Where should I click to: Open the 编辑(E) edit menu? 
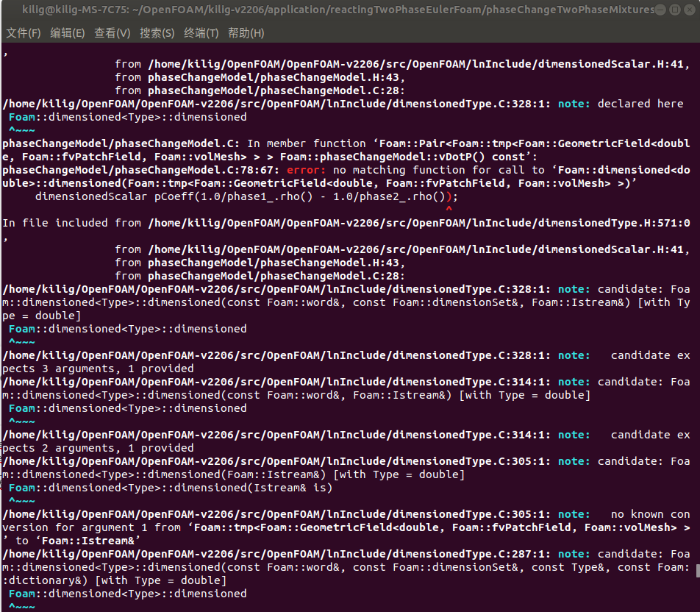point(67,33)
